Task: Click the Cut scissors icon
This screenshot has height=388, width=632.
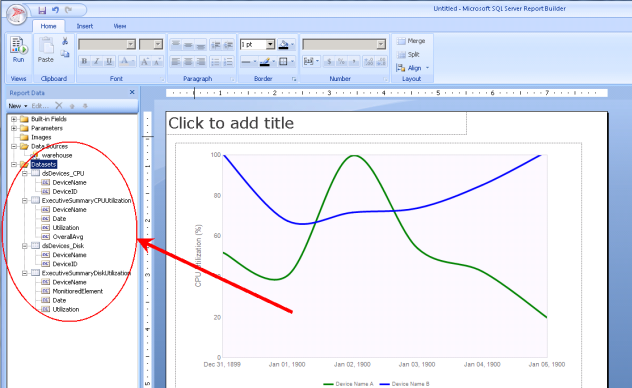Action: coord(65,41)
